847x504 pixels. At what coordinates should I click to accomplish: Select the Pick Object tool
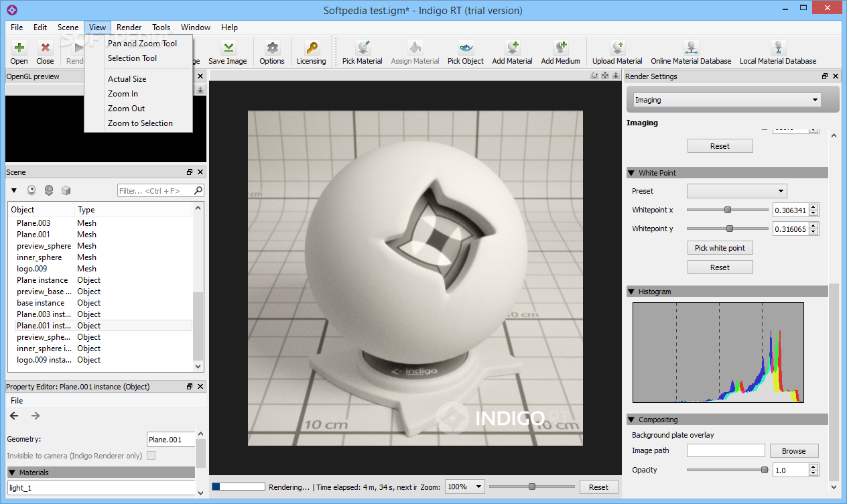[466, 48]
